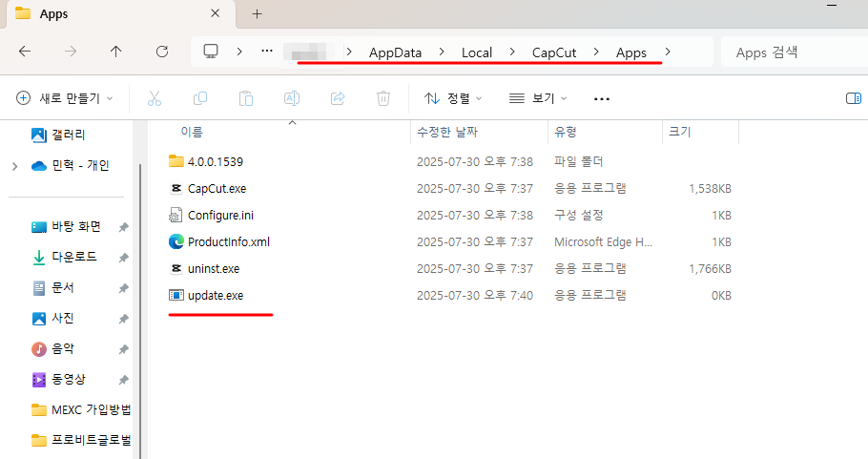
Task: Refresh the current folder view
Action: [x=161, y=52]
